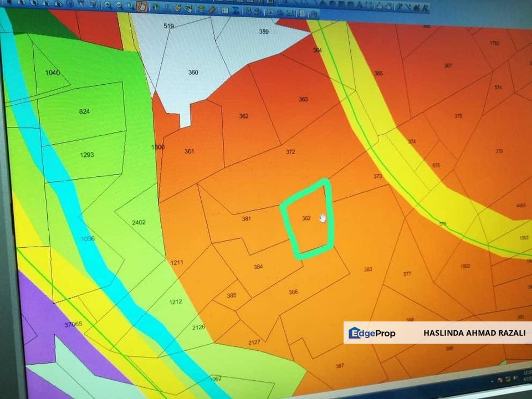Click the green Info identify tool
The width and height of the screenshot is (532, 399).
(x=155, y=7)
